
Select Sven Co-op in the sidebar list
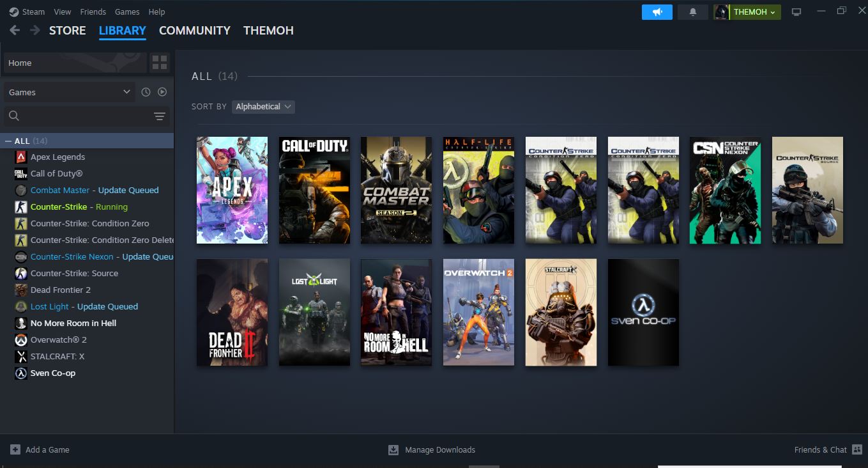(x=53, y=373)
